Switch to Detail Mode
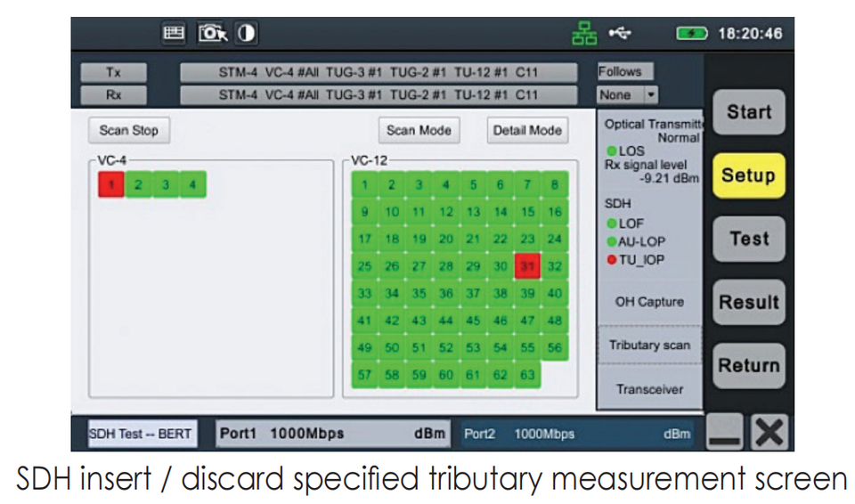The width and height of the screenshot is (855, 504). tap(527, 130)
